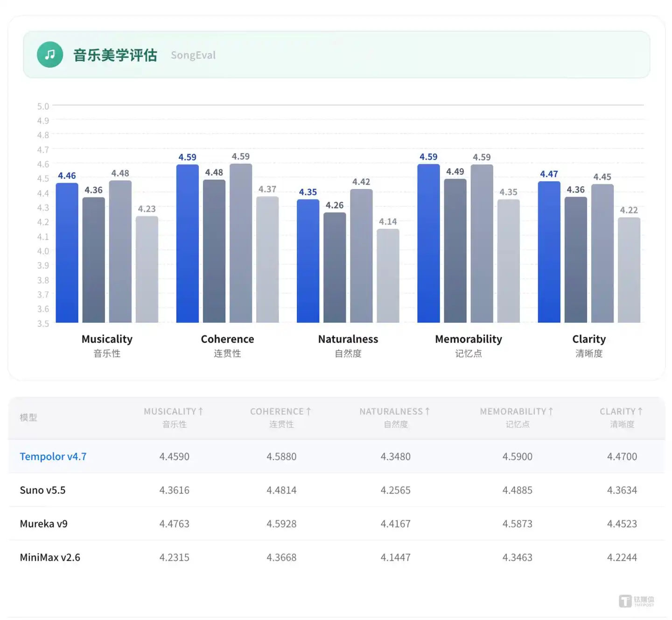The image size is (672, 620).
Task: Click the Naturalness 4.14 light gray bar
Action: (388, 275)
